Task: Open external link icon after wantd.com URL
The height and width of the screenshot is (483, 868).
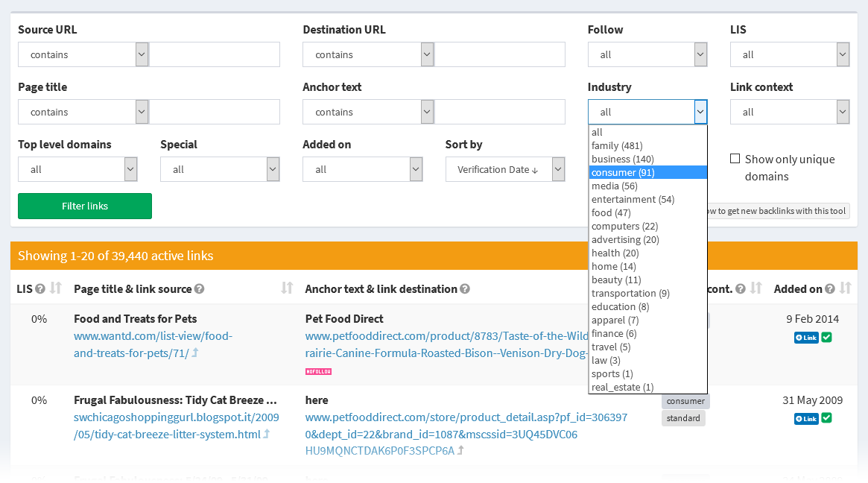Action: (x=195, y=353)
